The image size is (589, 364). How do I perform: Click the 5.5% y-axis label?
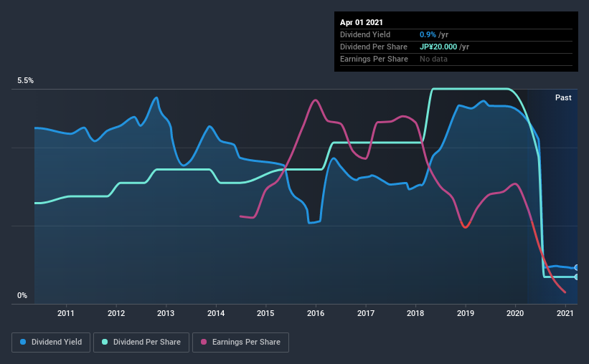coord(26,81)
